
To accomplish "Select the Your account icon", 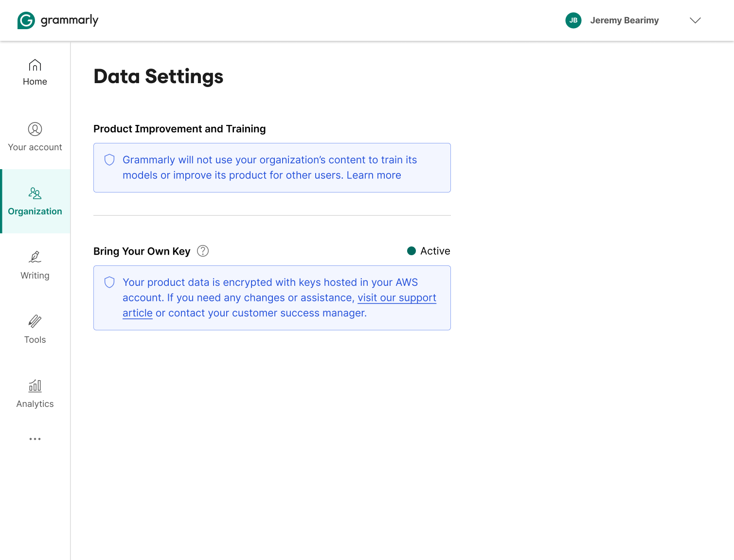I will (35, 130).
